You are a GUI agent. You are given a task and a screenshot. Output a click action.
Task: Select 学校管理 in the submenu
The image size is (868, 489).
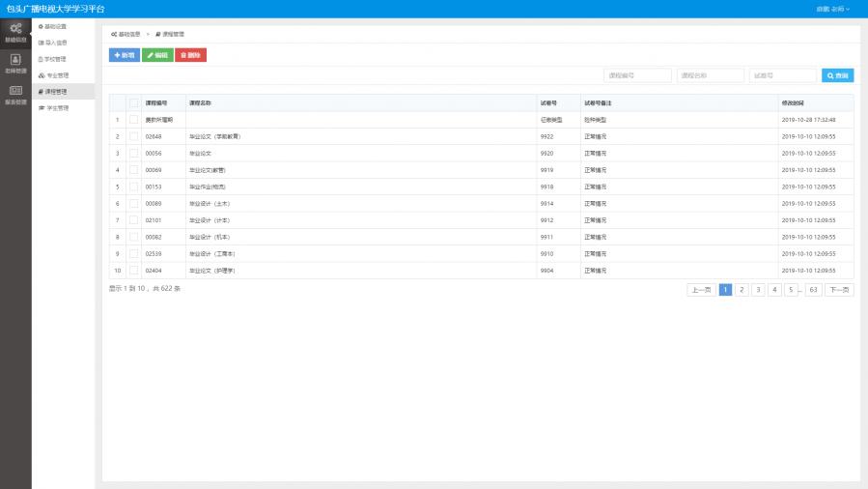(x=56, y=58)
